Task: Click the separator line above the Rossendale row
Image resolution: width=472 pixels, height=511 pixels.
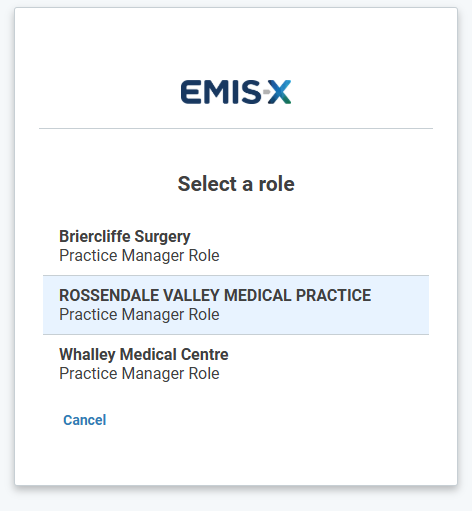Action: pyautogui.click(x=236, y=276)
